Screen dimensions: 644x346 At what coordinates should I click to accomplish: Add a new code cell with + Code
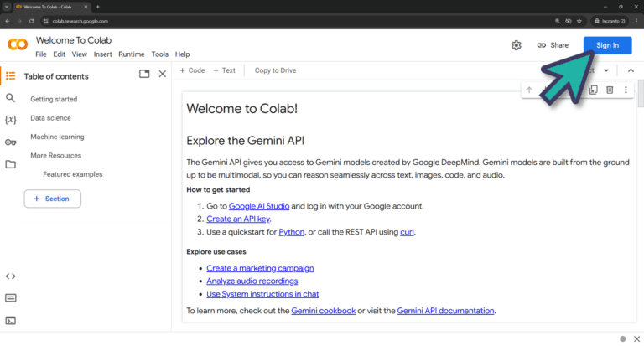192,70
